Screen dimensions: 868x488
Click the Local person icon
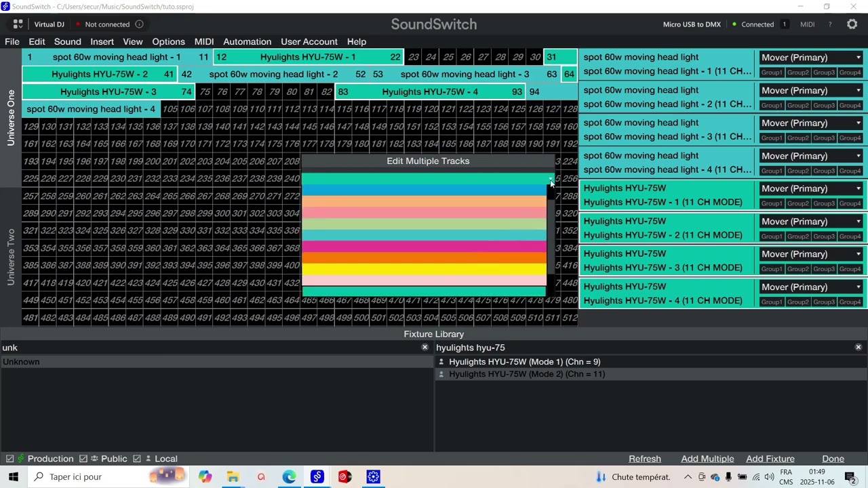[148, 459]
